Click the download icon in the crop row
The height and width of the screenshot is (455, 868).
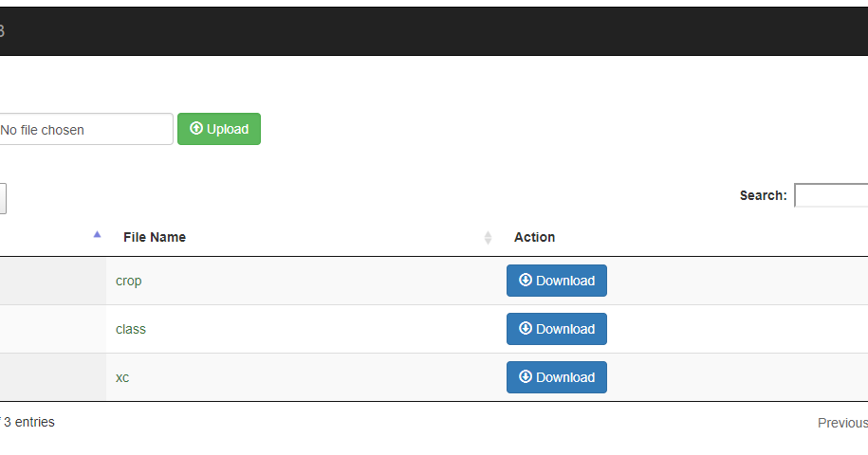[525, 281]
